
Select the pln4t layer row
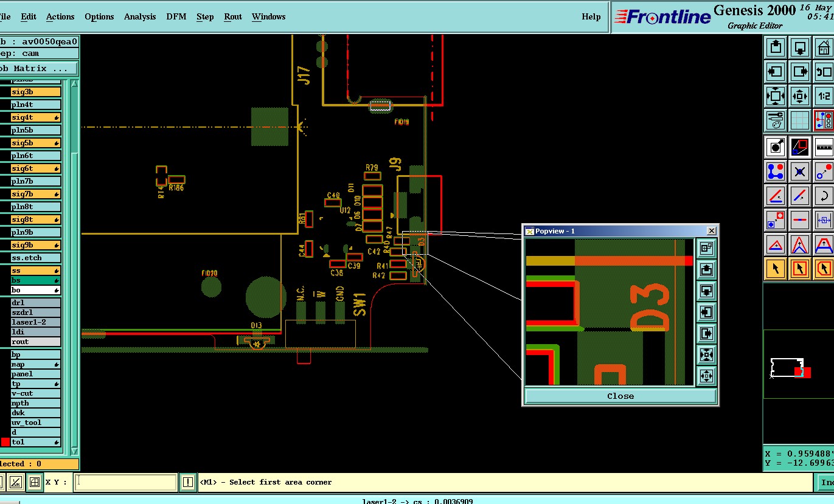[36, 105]
